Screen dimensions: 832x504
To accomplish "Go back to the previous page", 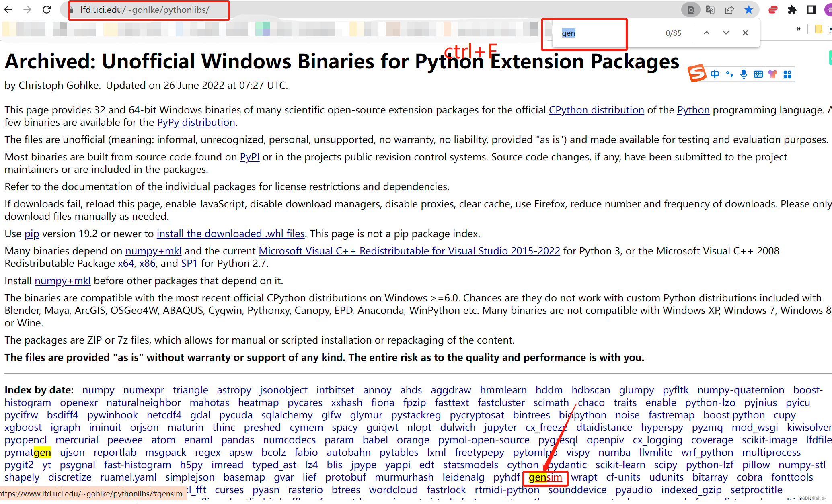I will tap(8, 10).
